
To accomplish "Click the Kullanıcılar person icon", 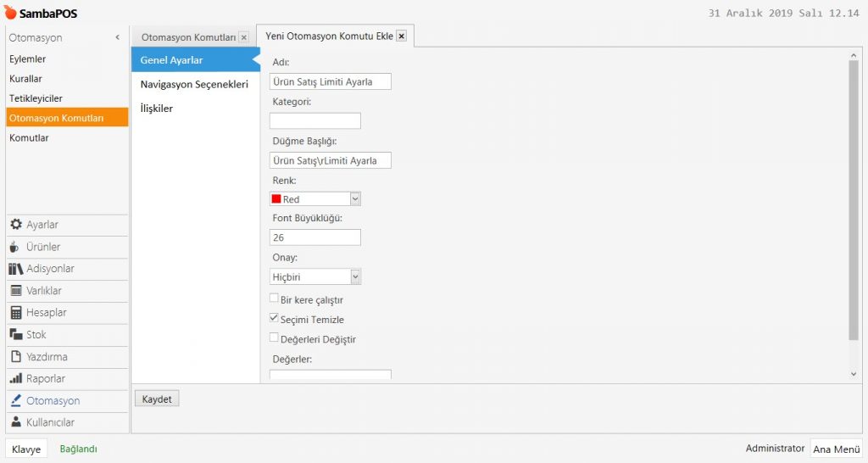I will (15, 422).
